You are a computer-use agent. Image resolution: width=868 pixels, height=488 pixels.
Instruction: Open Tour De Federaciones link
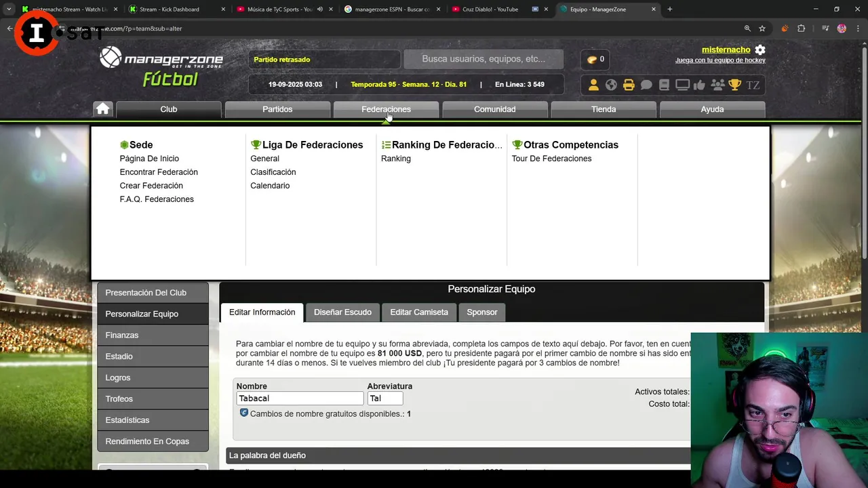point(551,159)
